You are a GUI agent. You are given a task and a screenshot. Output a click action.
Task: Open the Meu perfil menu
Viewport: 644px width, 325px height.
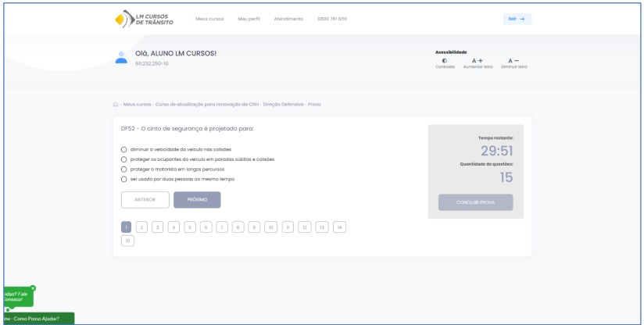coord(249,19)
